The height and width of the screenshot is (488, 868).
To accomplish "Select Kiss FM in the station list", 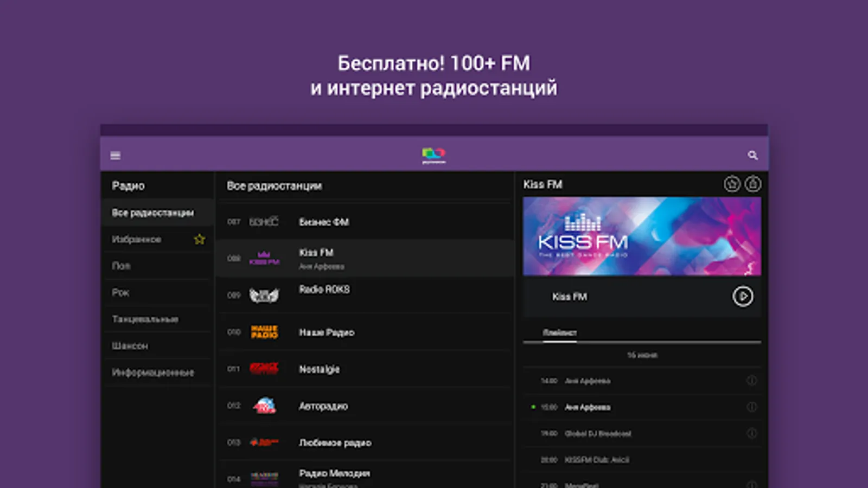I will pyautogui.click(x=365, y=258).
